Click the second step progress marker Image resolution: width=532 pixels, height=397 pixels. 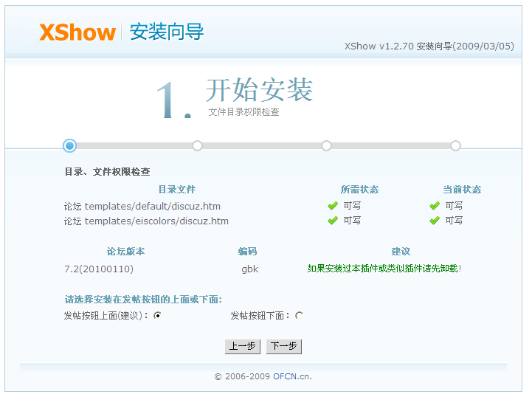[x=197, y=145]
